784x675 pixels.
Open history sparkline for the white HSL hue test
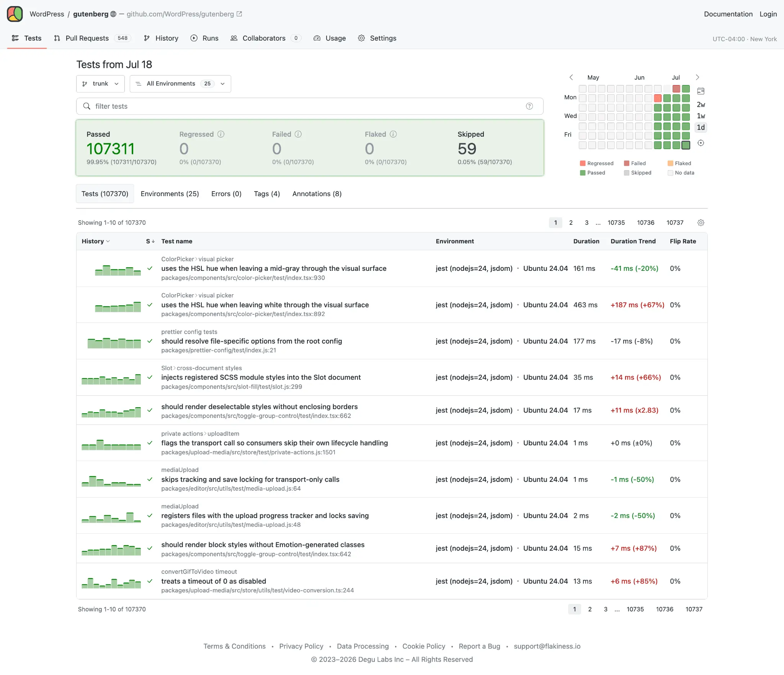(118, 306)
